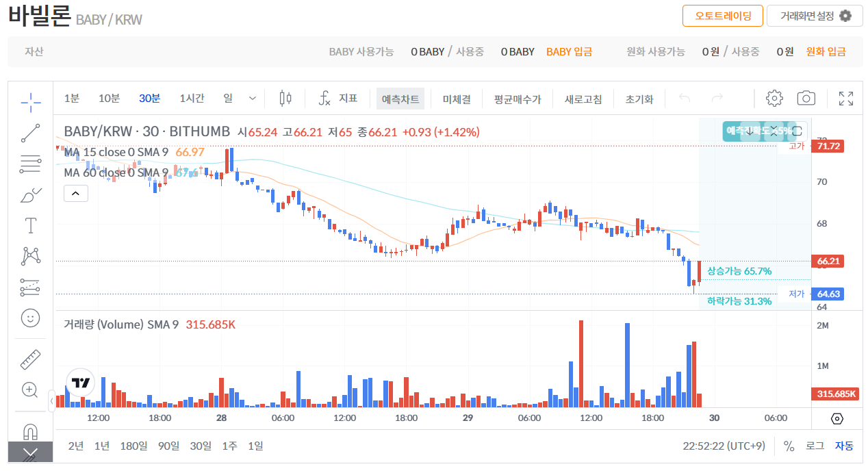Set range to 2년
The image size is (868, 473).
point(76,446)
